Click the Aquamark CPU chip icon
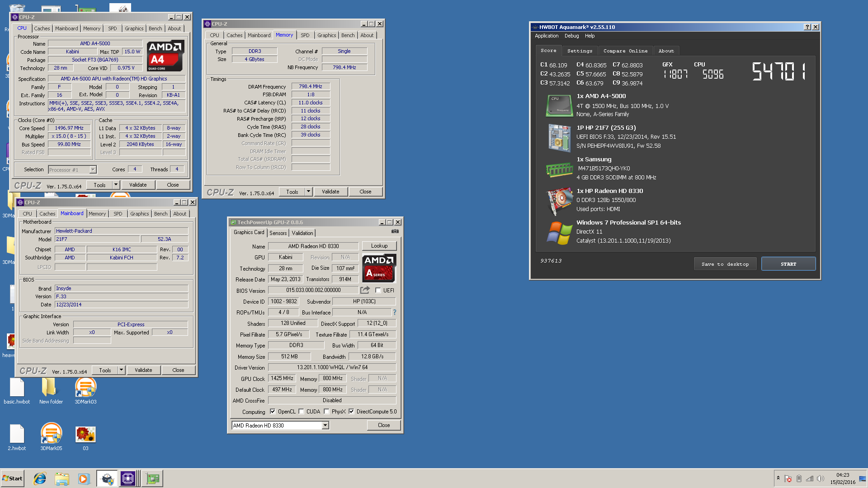 (559, 106)
